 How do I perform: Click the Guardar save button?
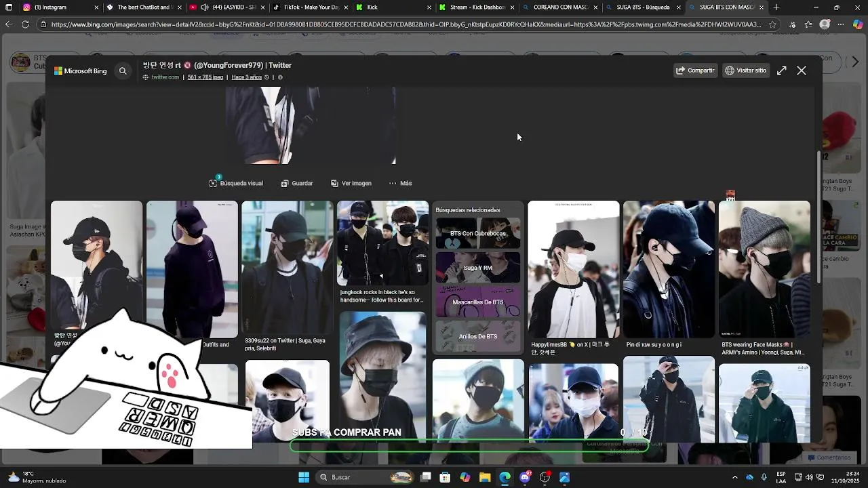(297, 183)
